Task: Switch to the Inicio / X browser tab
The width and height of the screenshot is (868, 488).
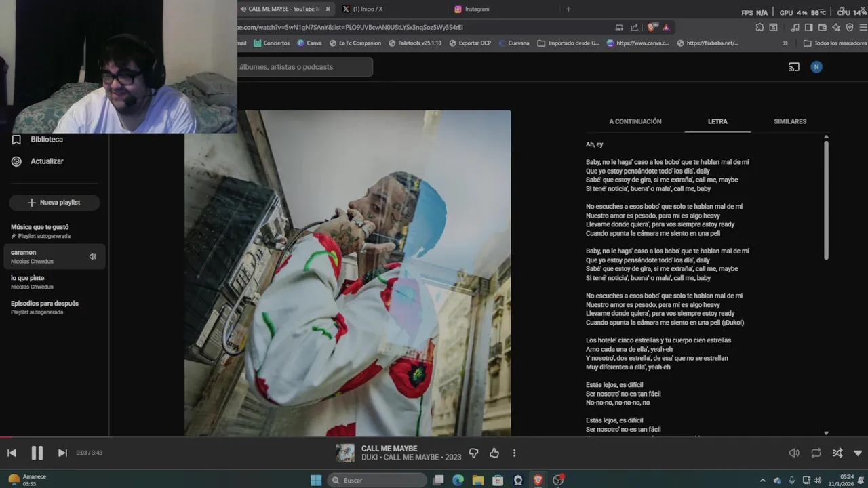Action: pos(367,9)
